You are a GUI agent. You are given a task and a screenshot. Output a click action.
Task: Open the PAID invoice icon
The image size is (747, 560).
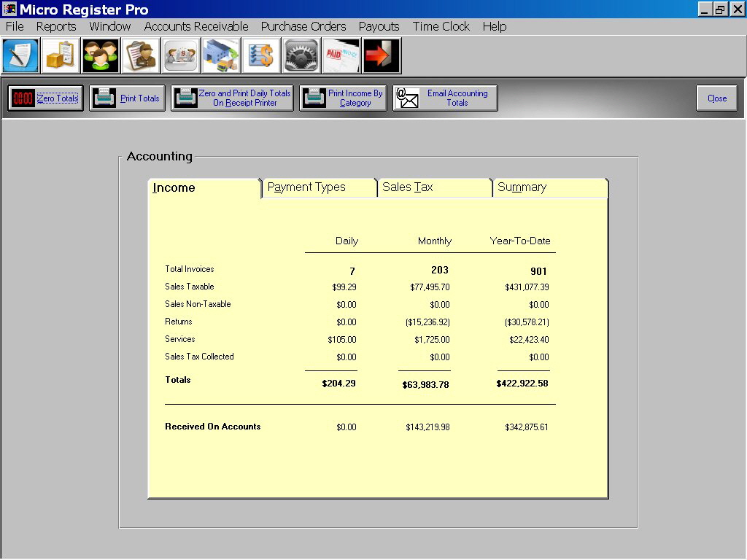tap(341, 55)
